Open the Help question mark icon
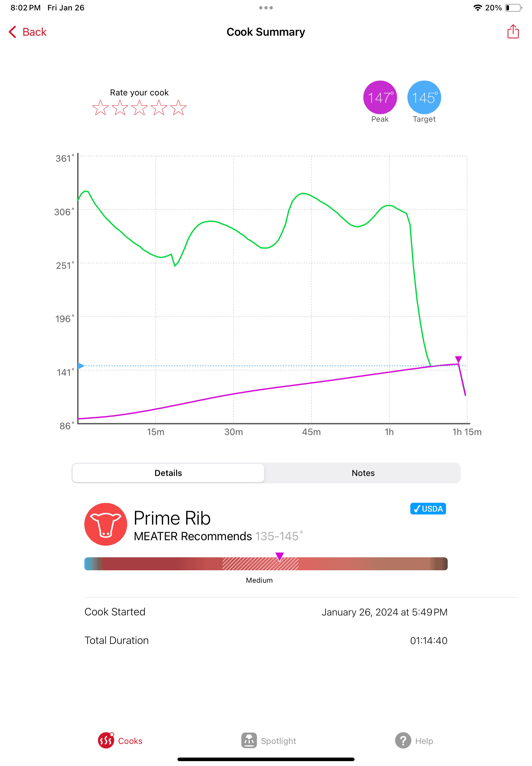 pyautogui.click(x=403, y=740)
